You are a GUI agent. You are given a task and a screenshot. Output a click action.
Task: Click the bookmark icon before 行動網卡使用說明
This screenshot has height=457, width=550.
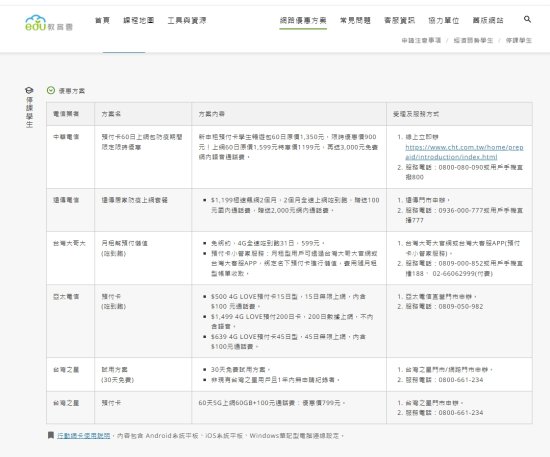point(51,435)
